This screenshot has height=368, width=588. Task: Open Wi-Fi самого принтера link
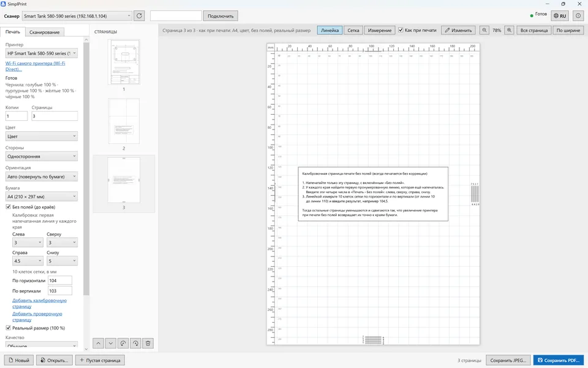point(36,66)
